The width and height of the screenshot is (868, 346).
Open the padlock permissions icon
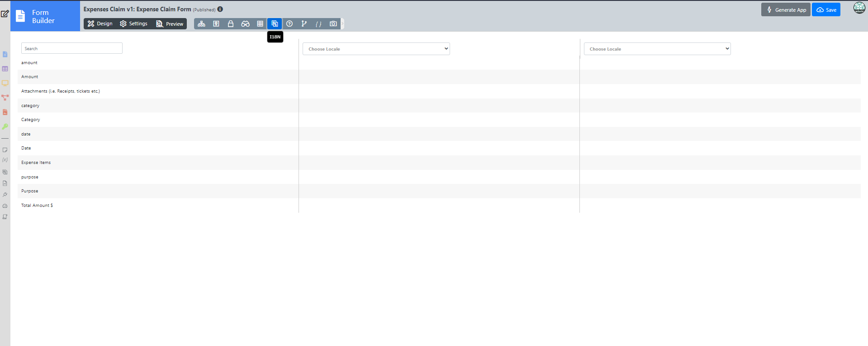pyautogui.click(x=231, y=24)
